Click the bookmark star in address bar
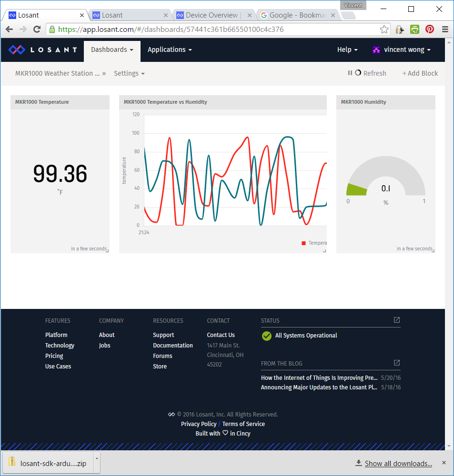Image resolution: width=454 pixels, height=476 pixels. click(384, 29)
